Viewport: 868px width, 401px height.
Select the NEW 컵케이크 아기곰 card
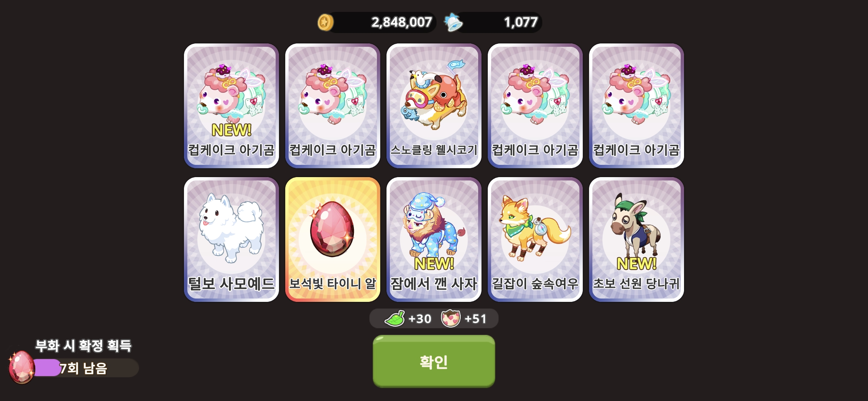(231, 106)
